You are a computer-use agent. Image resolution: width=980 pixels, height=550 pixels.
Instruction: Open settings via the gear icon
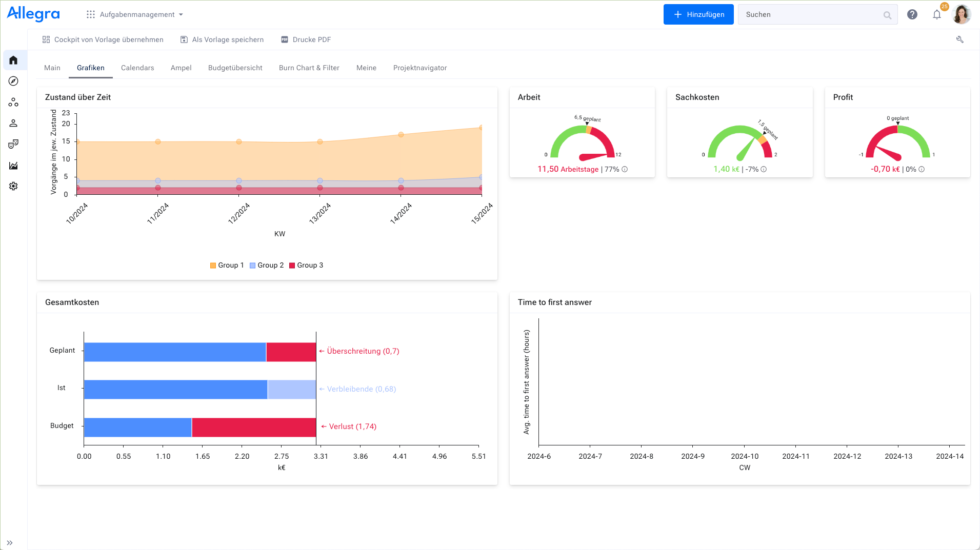(13, 186)
